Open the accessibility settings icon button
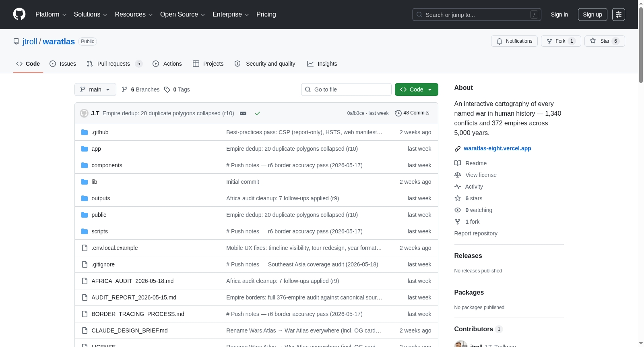The image size is (644, 347). pyautogui.click(x=619, y=15)
